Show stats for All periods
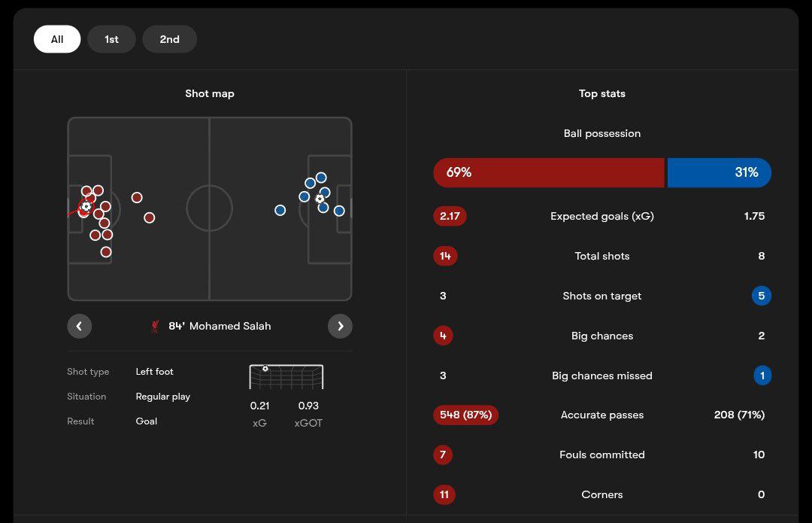The image size is (812, 523). (x=57, y=39)
